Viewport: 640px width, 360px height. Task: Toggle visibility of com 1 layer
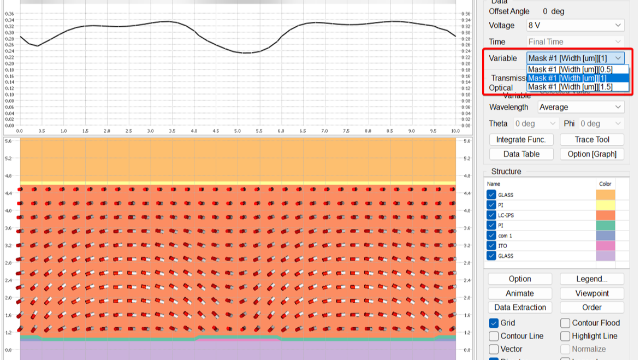point(491,236)
